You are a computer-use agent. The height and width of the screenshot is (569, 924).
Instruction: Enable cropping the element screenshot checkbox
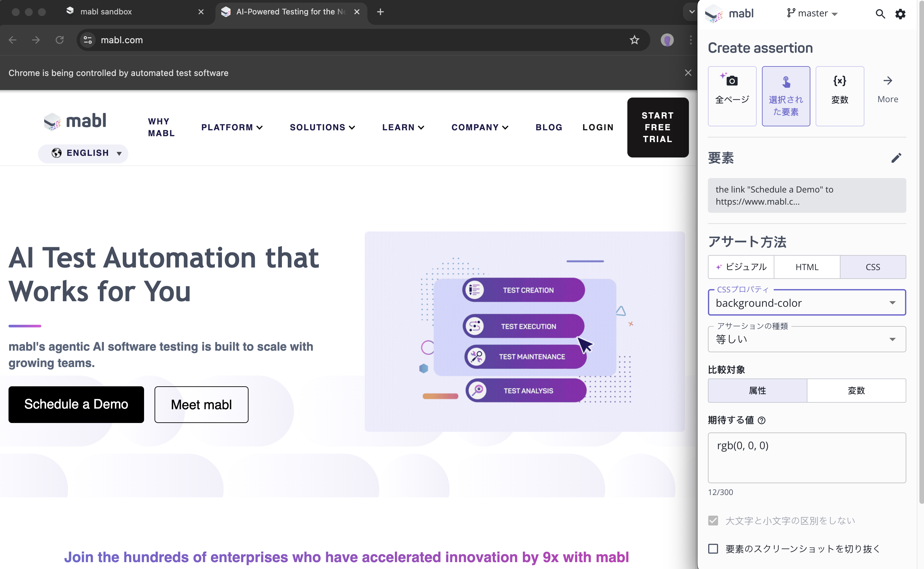[x=713, y=549]
